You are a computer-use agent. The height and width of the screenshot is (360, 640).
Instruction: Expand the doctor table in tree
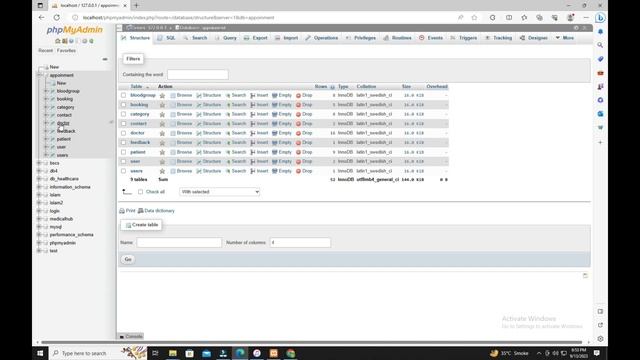[46, 123]
